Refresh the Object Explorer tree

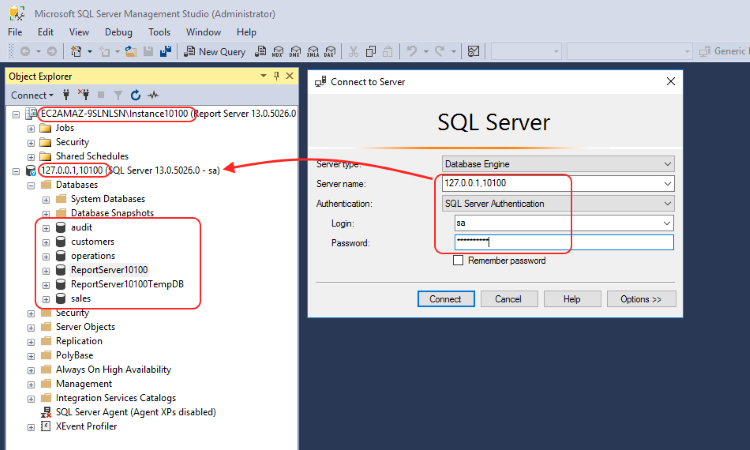coord(135,95)
